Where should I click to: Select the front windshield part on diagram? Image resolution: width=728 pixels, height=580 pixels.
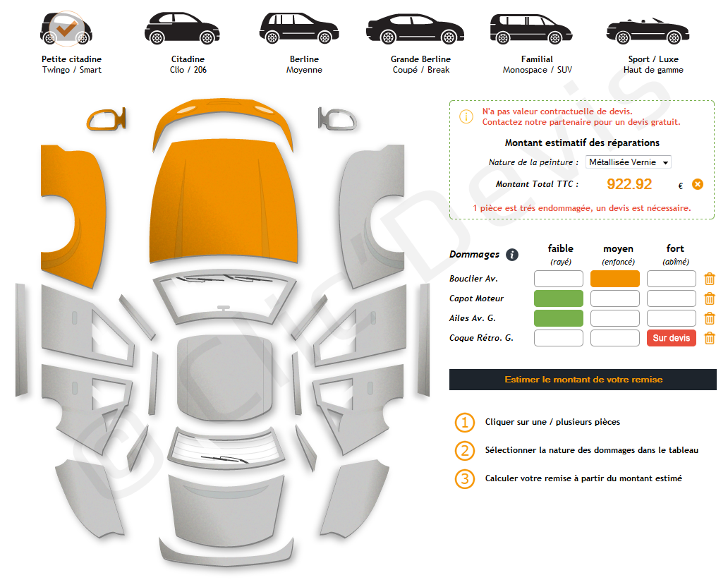pyautogui.click(x=225, y=297)
